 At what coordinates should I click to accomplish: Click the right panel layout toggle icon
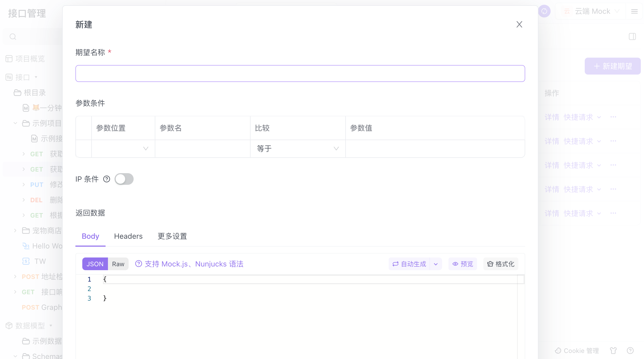point(632,36)
